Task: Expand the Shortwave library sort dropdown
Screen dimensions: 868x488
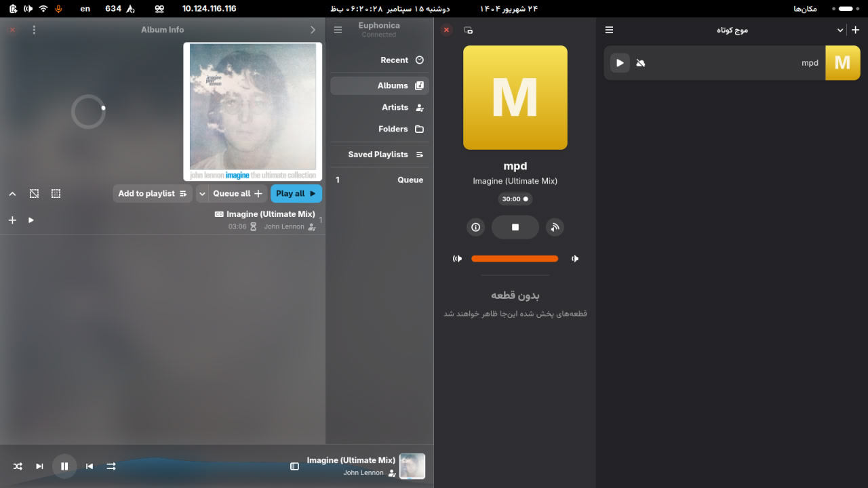Action: [x=840, y=30]
